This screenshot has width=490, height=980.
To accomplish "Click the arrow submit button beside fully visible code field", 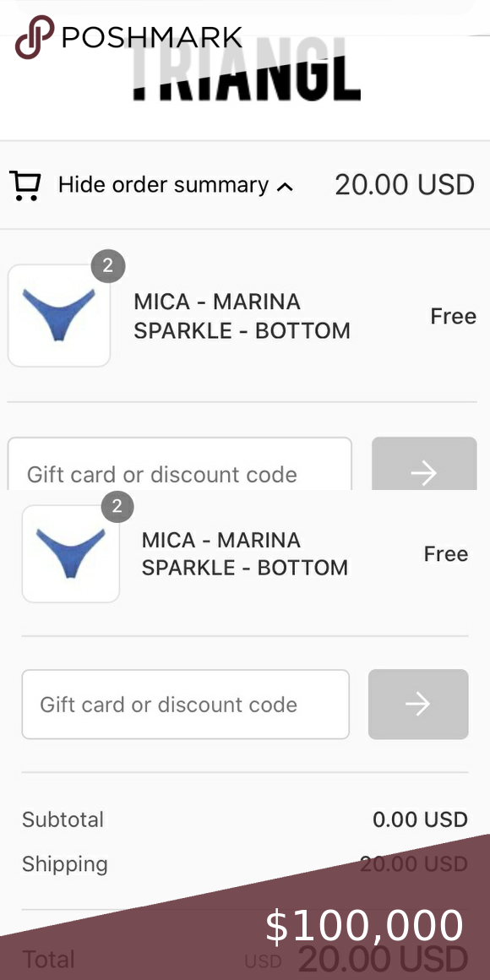I will point(418,705).
